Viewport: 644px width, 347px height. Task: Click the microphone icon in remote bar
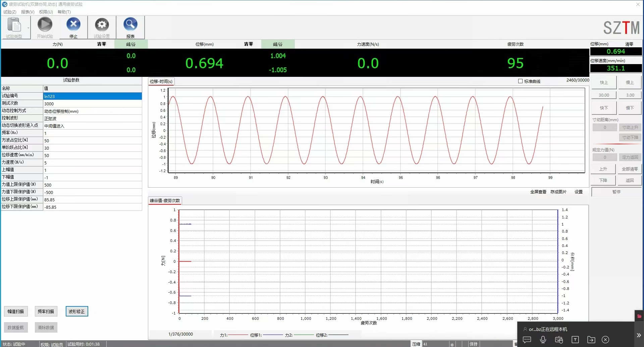coord(543,340)
